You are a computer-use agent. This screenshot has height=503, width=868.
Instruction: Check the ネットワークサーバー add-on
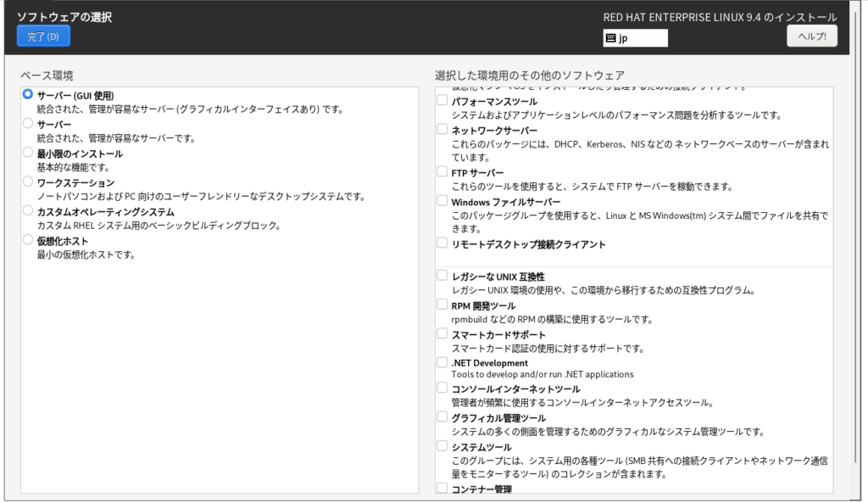pos(442,130)
